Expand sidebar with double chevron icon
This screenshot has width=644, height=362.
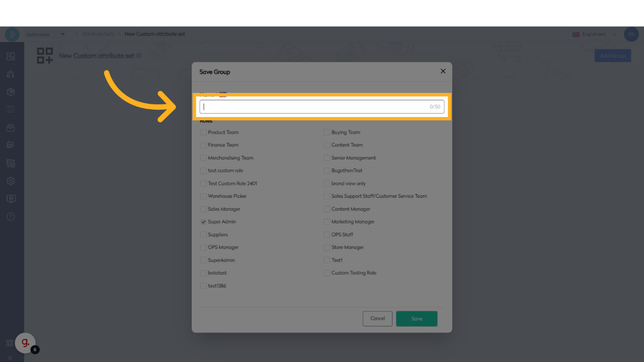pos(10,358)
